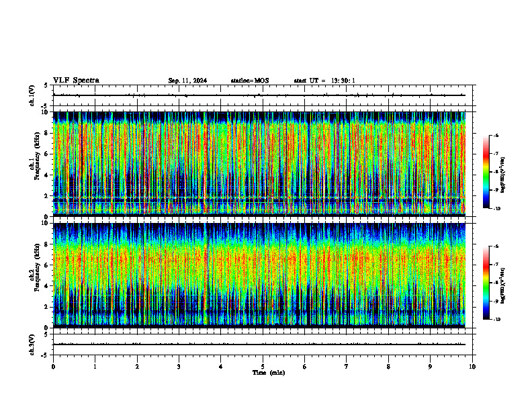Click the ch.1 spectrogram color scale bar
This screenshot has height=411, width=532.
486,172
